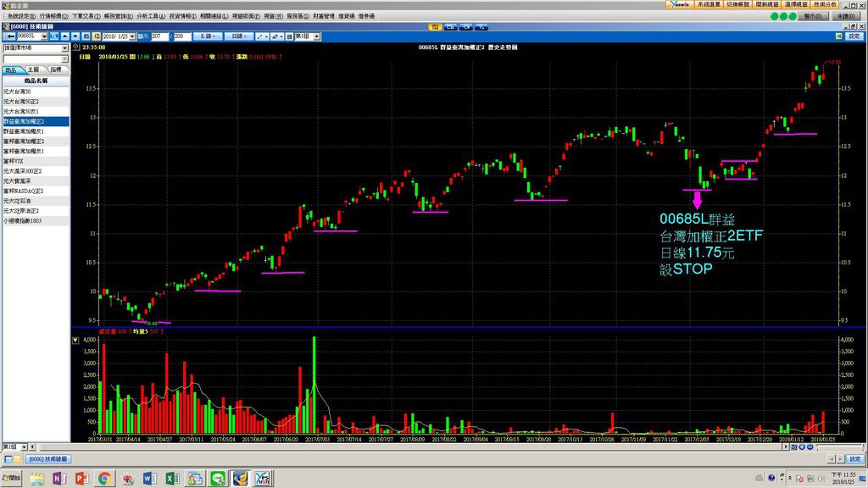Select 富邦VIX in product list

point(36,161)
